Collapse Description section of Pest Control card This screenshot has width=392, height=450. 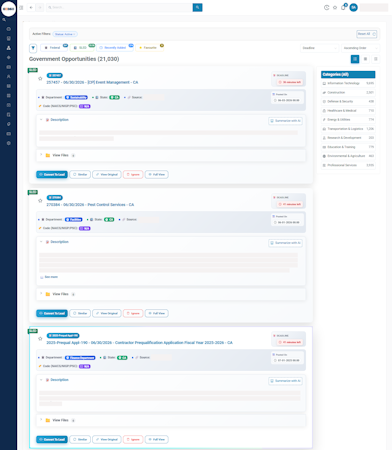[41, 242]
